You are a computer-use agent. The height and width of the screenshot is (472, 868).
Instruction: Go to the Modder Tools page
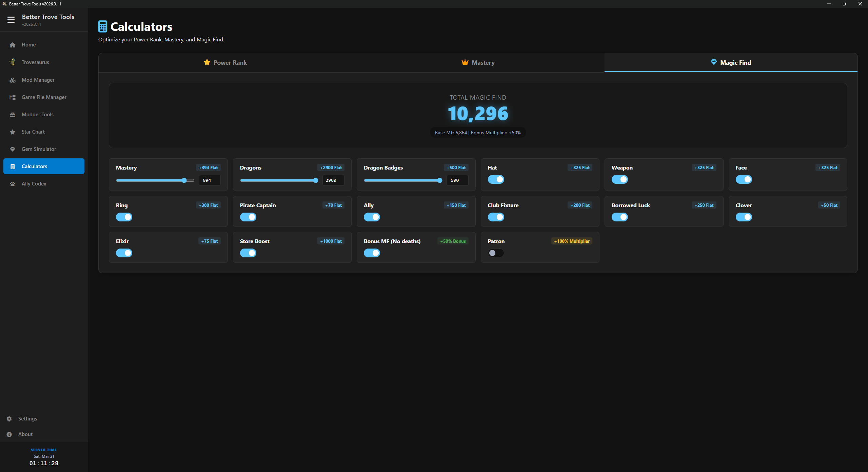37,115
